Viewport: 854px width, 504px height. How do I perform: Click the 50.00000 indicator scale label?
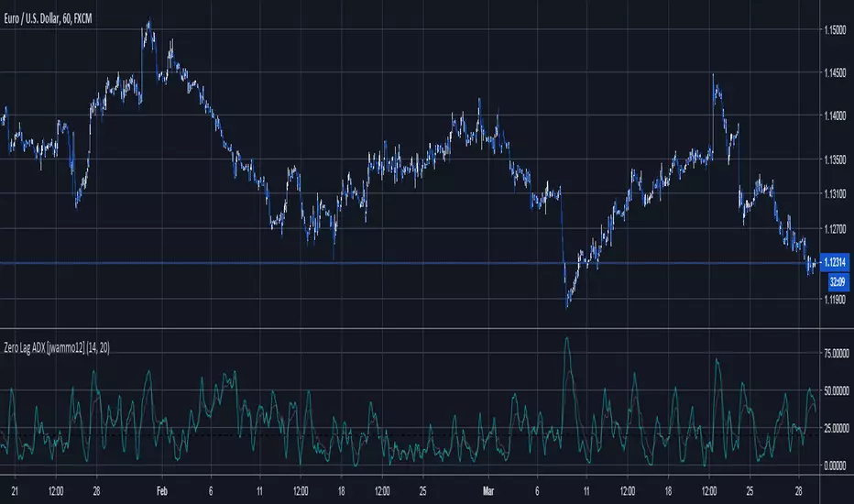click(x=837, y=391)
